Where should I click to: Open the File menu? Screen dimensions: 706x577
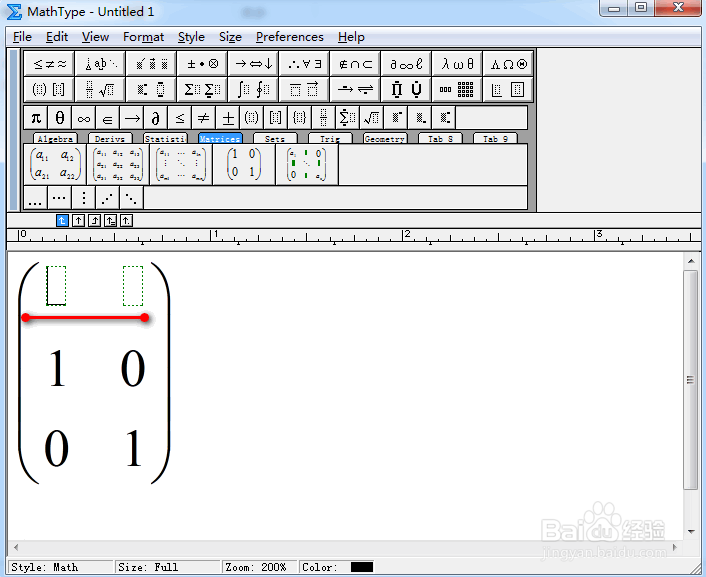coord(23,37)
